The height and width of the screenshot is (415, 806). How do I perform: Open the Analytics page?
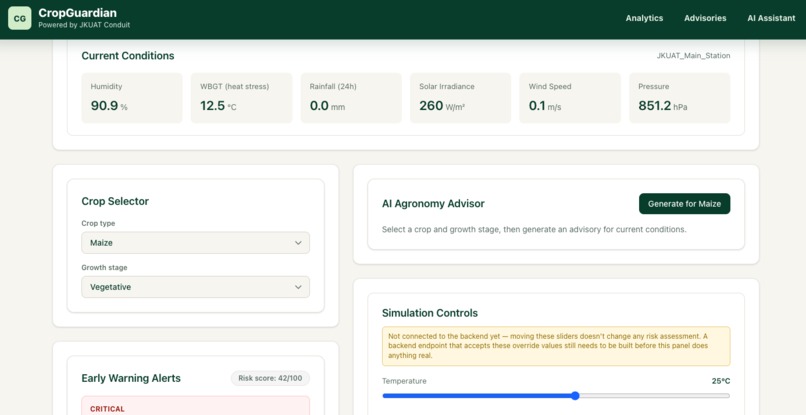tap(644, 18)
